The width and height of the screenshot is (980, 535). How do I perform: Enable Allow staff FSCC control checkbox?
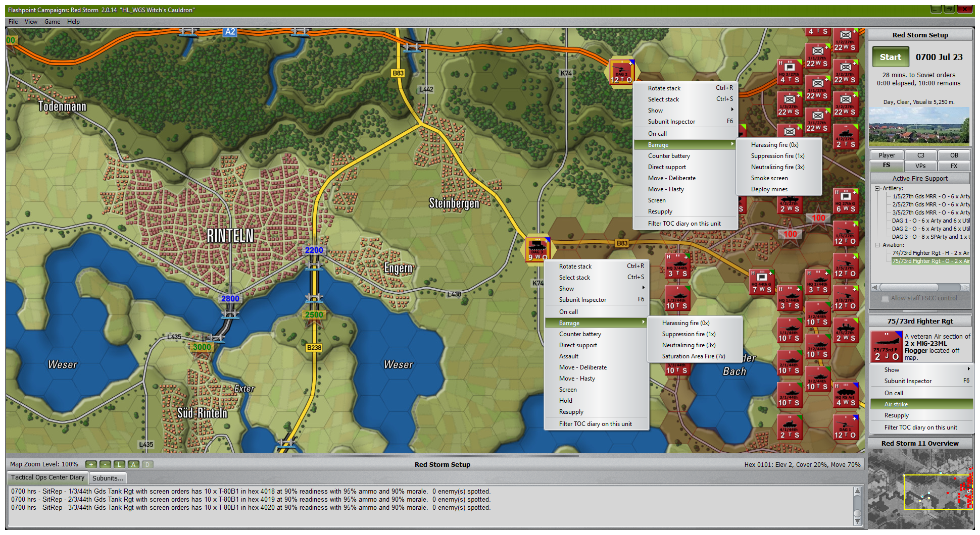pos(885,299)
